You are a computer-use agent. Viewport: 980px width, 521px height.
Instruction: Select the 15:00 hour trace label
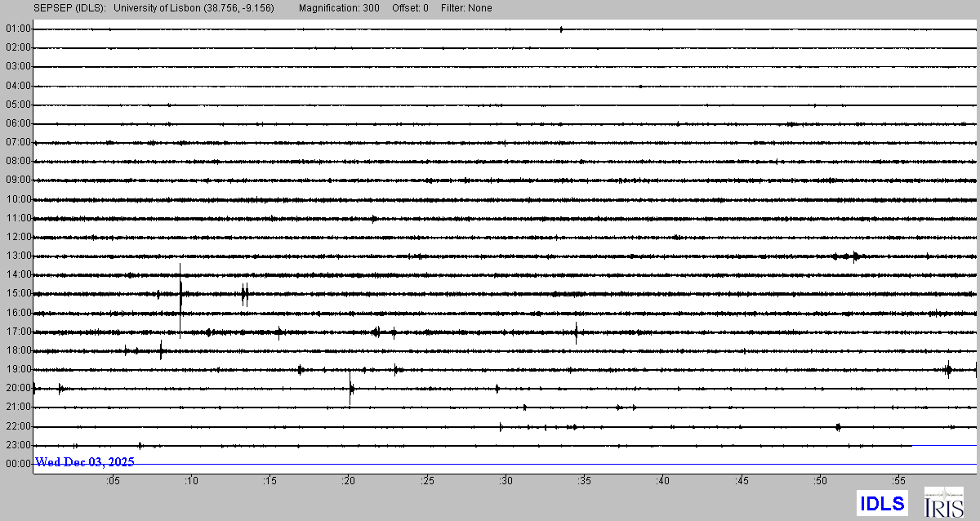(x=18, y=294)
